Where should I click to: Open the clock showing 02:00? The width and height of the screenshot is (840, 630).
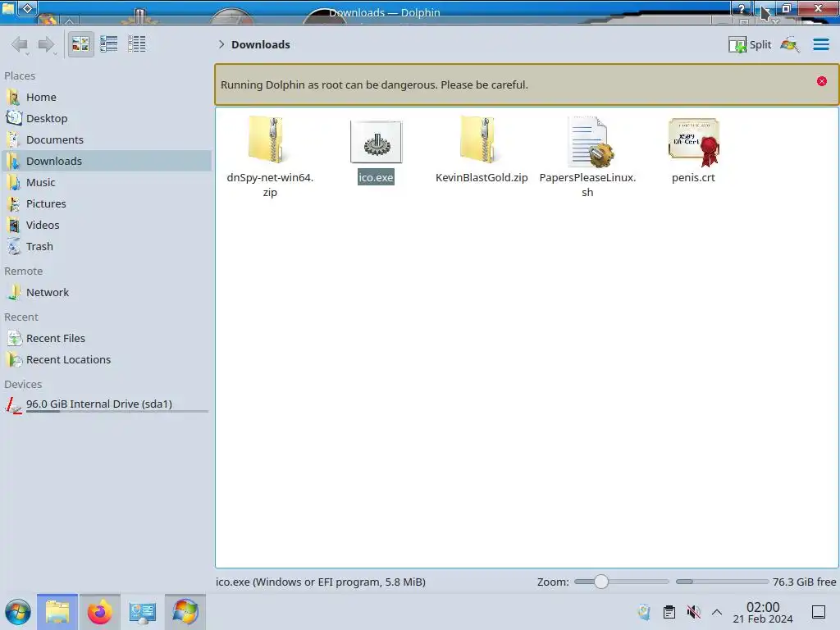(763, 612)
